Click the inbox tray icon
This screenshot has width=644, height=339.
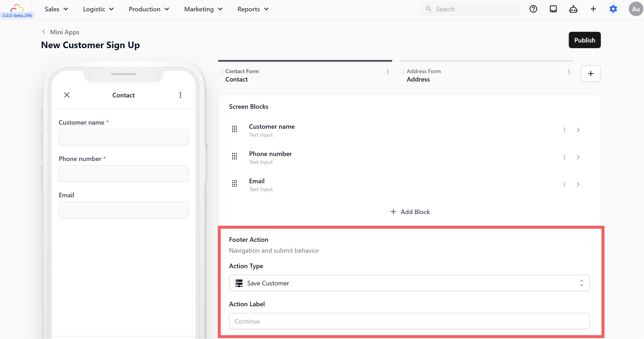pyautogui.click(x=553, y=9)
